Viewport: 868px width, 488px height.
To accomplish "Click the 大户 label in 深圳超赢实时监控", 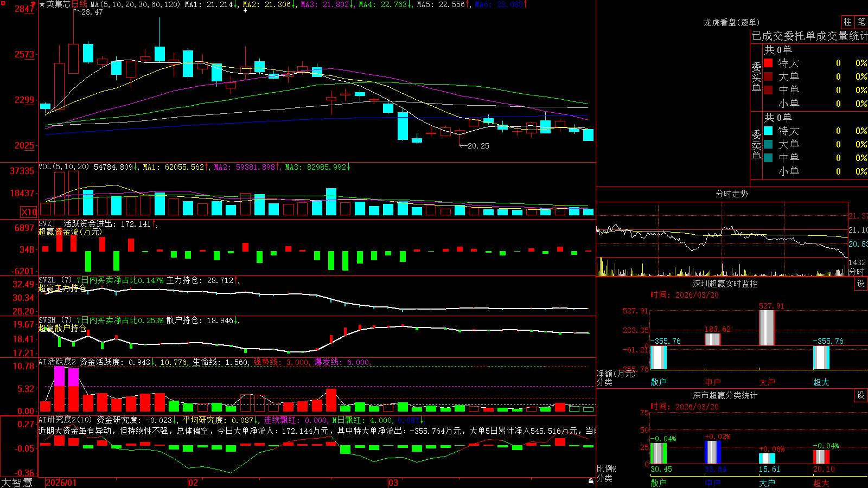I will point(767,382).
